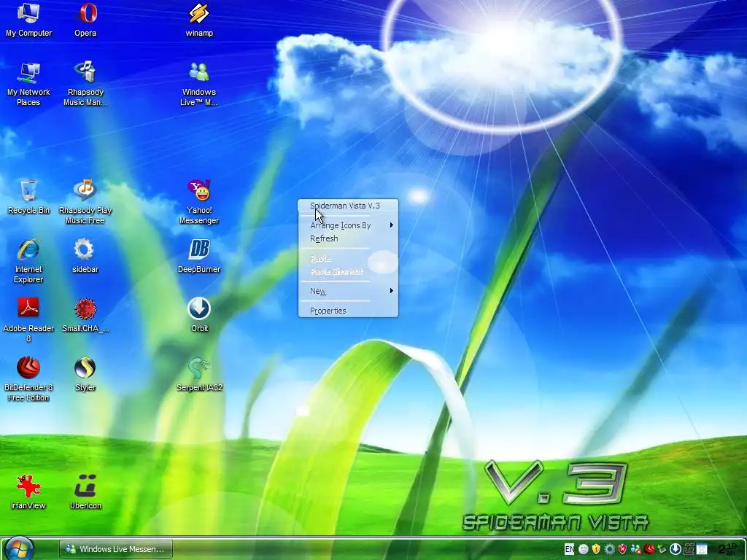This screenshot has width=747, height=560.
Task: Click the red shield with X tray icon
Action: [623, 549]
